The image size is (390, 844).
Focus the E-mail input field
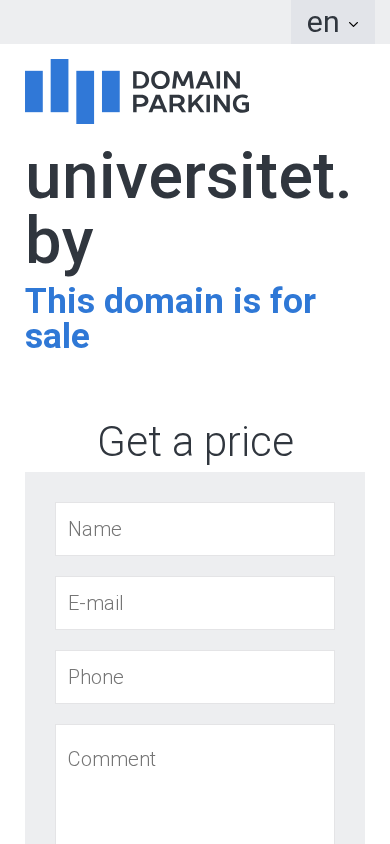point(195,603)
